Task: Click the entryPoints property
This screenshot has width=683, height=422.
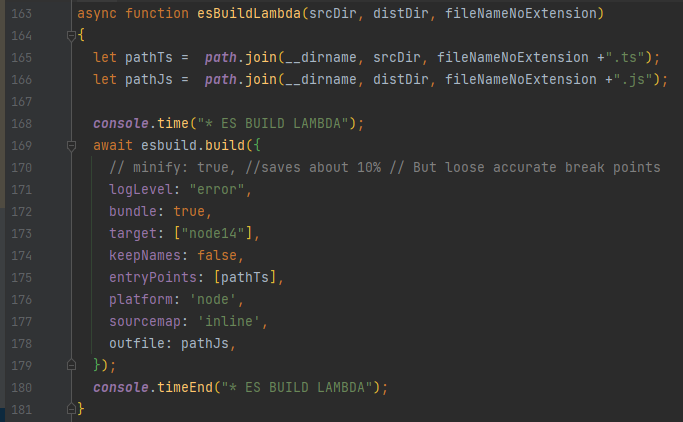Action: (153, 277)
